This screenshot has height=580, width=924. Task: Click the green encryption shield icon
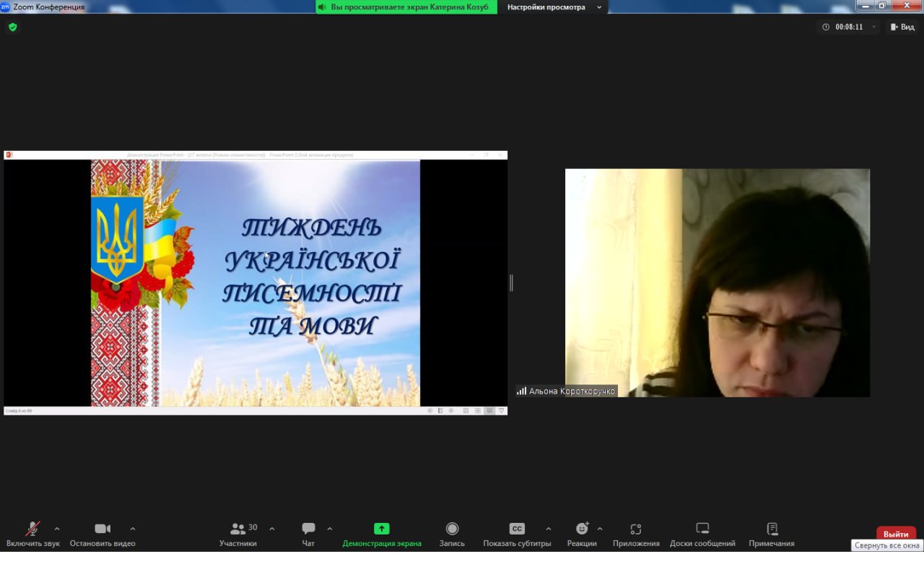click(12, 27)
